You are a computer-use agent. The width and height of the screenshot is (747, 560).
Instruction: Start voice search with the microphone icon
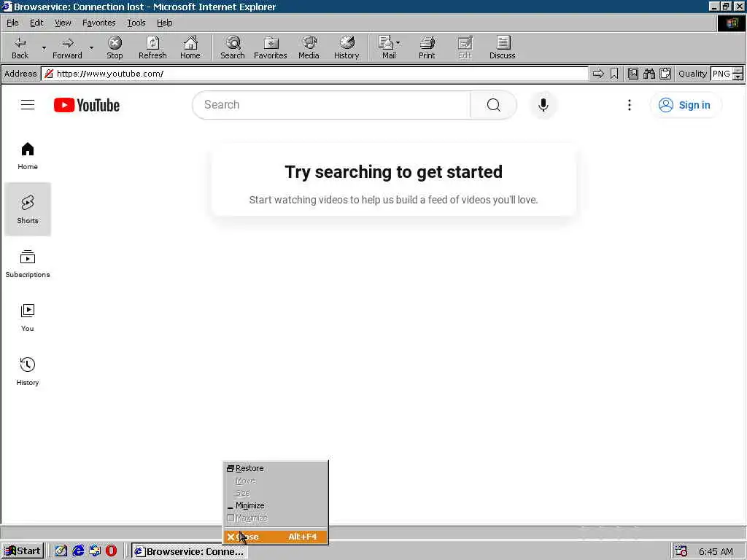[543, 105]
